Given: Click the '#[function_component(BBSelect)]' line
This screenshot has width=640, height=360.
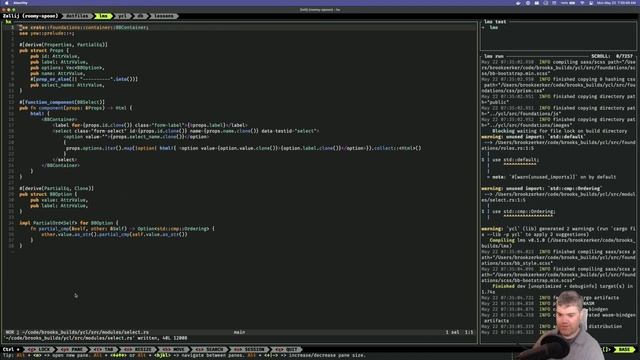Looking at the screenshot, I should click(x=62, y=102).
